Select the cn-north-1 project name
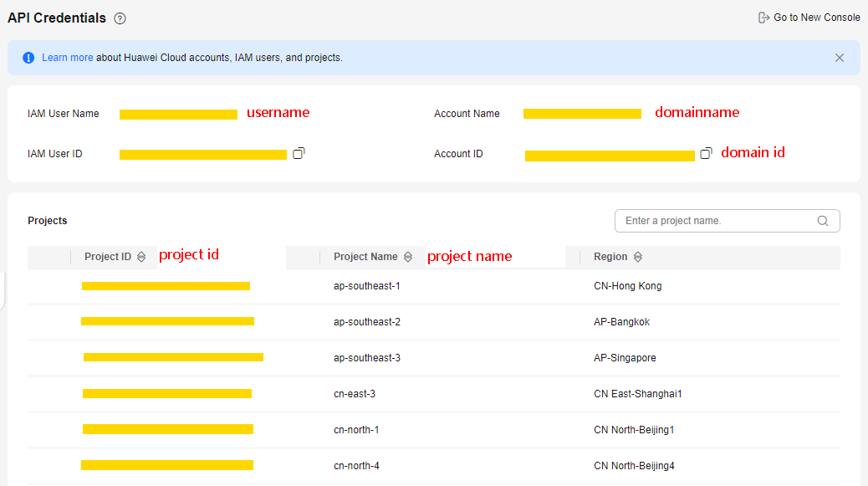 point(356,430)
